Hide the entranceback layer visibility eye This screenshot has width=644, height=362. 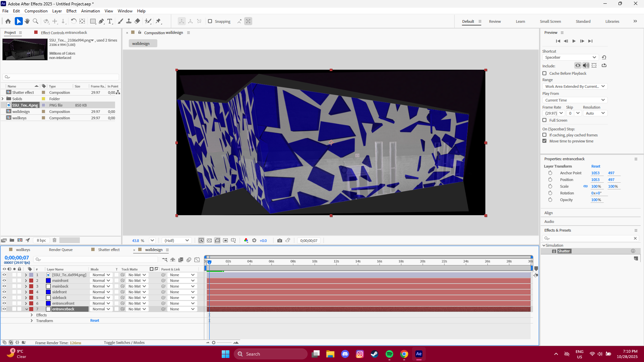click(4, 309)
